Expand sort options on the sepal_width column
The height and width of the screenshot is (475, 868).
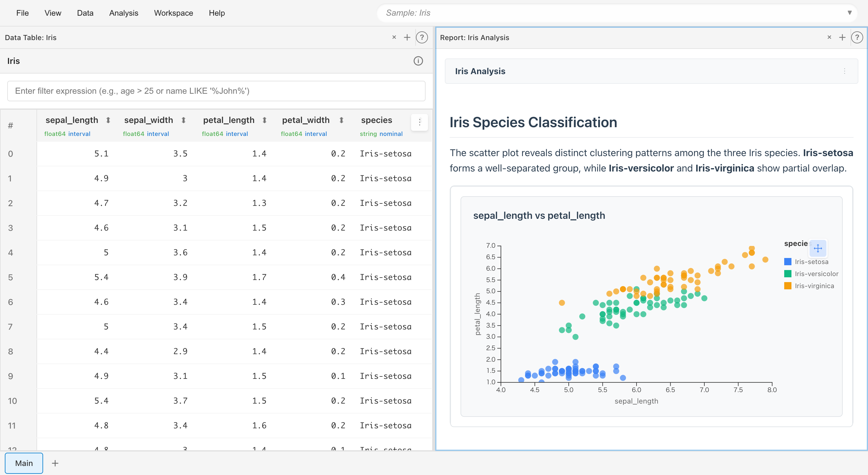coord(184,120)
